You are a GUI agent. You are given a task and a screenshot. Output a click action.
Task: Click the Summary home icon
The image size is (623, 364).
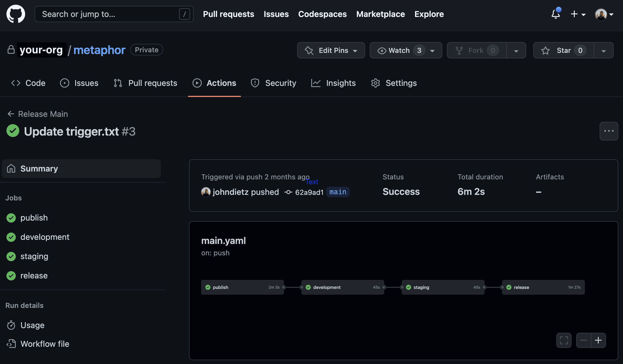11,169
